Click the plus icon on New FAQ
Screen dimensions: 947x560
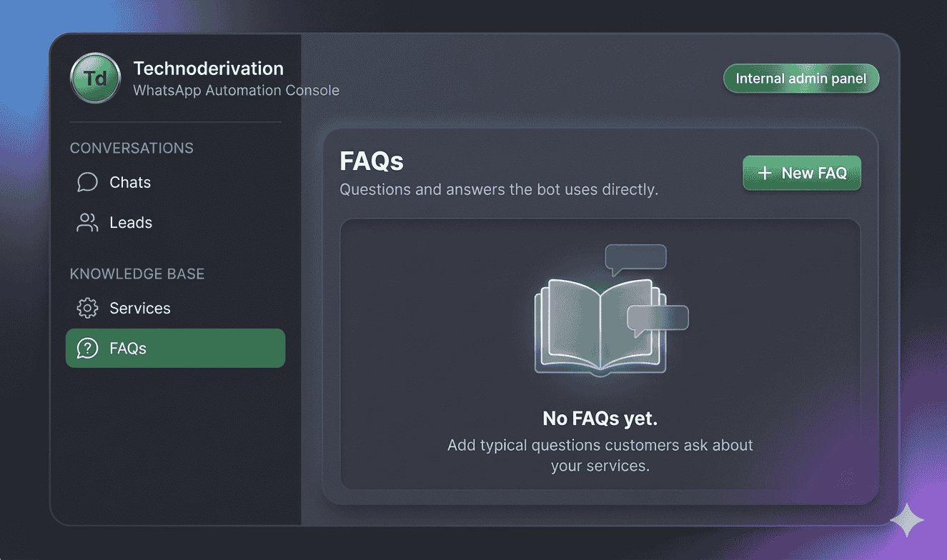(765, 173)
